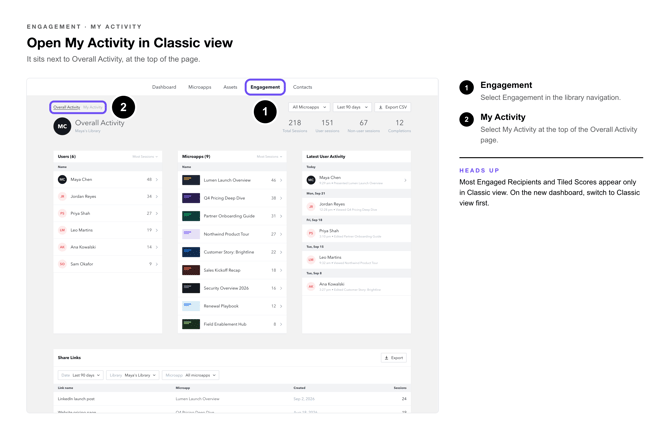The width and height of the screenshot is (670, 430).
Task: Click the Link name column header
Action: point(65,388)
